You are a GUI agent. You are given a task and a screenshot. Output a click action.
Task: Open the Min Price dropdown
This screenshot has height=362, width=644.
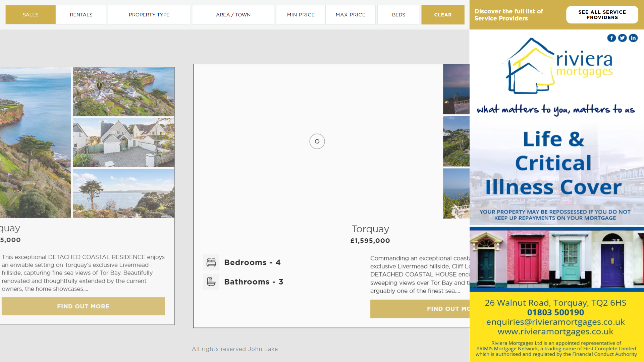click(301, 15)
